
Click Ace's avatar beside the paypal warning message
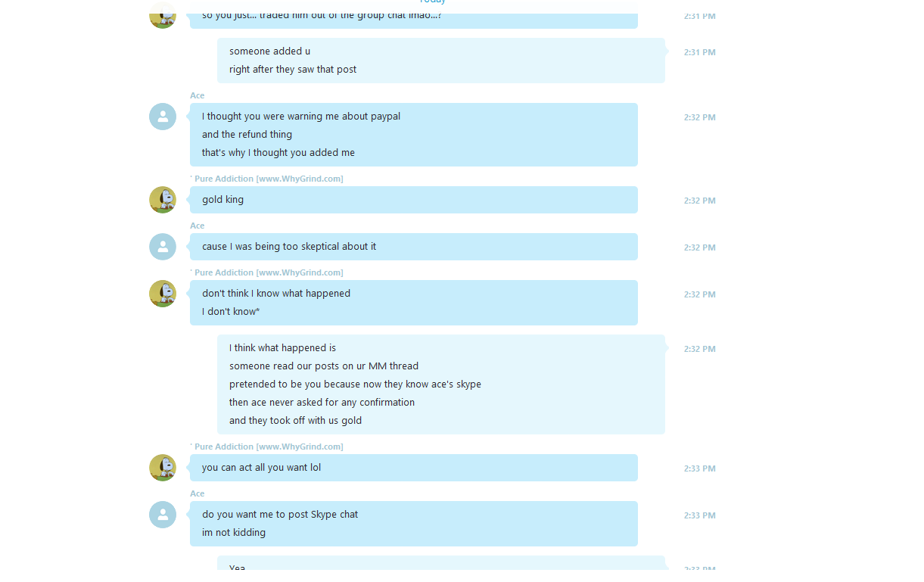(x=163, y=117)
